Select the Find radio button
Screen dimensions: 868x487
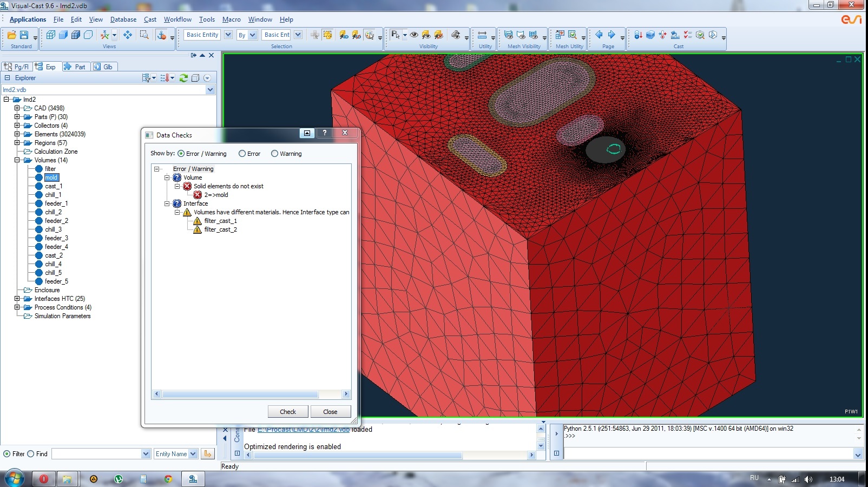click(30, 454)
